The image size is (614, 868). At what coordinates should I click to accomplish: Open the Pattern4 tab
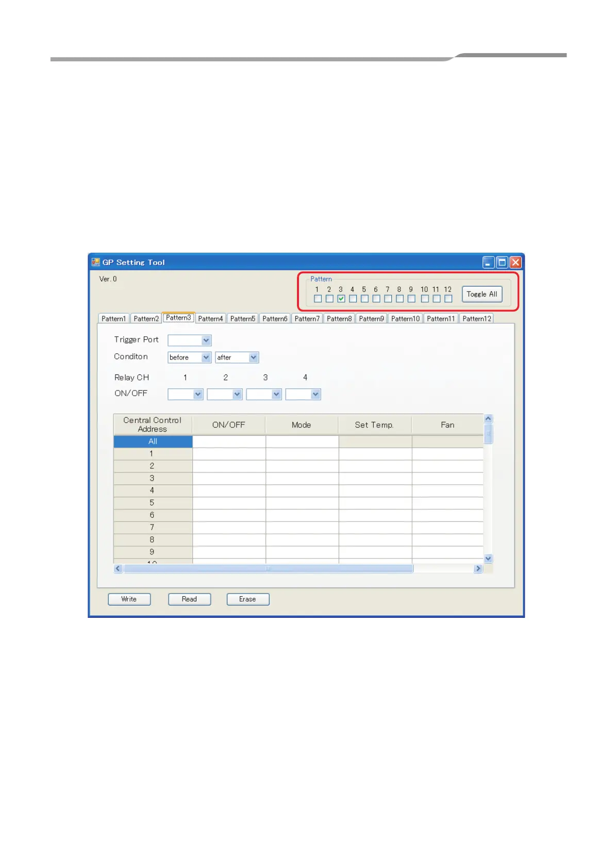[210, 319]
